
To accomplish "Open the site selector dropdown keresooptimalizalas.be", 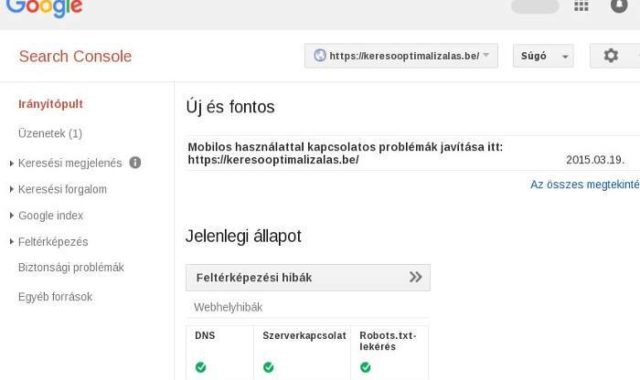I will click(401, 56).
